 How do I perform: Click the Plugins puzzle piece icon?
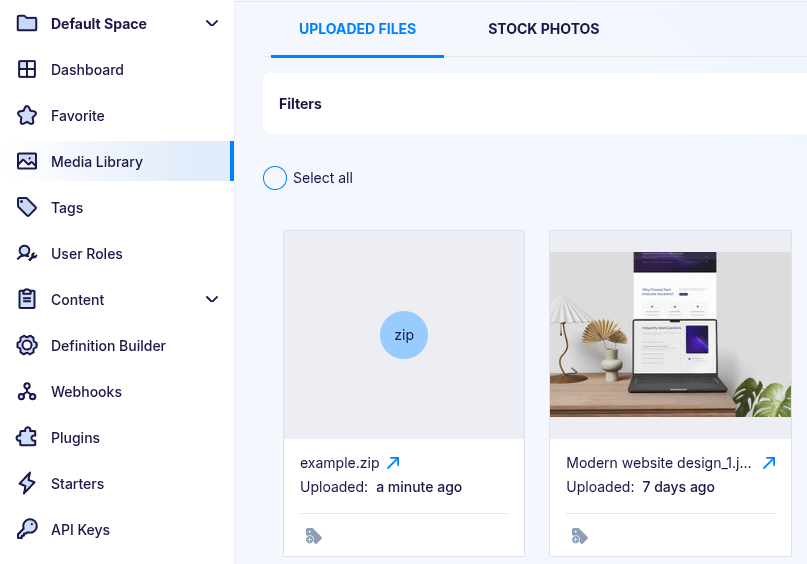click(27, 438)
